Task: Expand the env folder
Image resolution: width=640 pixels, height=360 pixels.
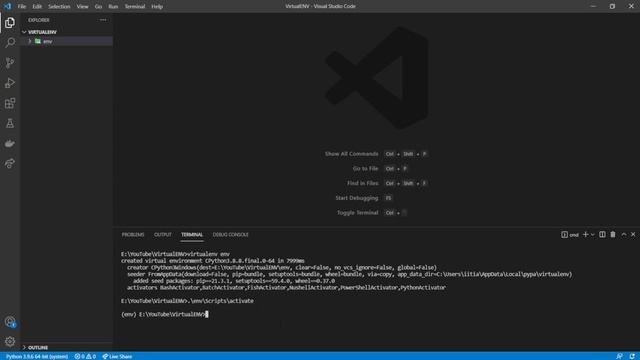Action: 29,41
